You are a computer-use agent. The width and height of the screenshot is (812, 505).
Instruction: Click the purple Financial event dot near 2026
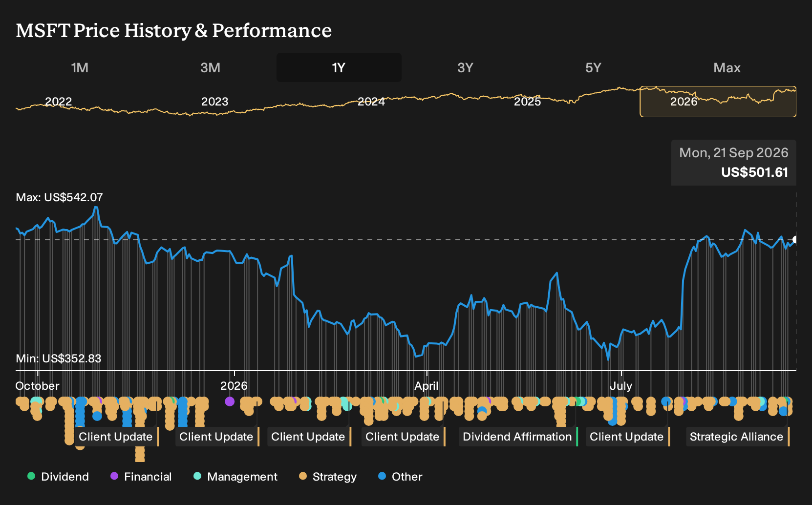230,401
